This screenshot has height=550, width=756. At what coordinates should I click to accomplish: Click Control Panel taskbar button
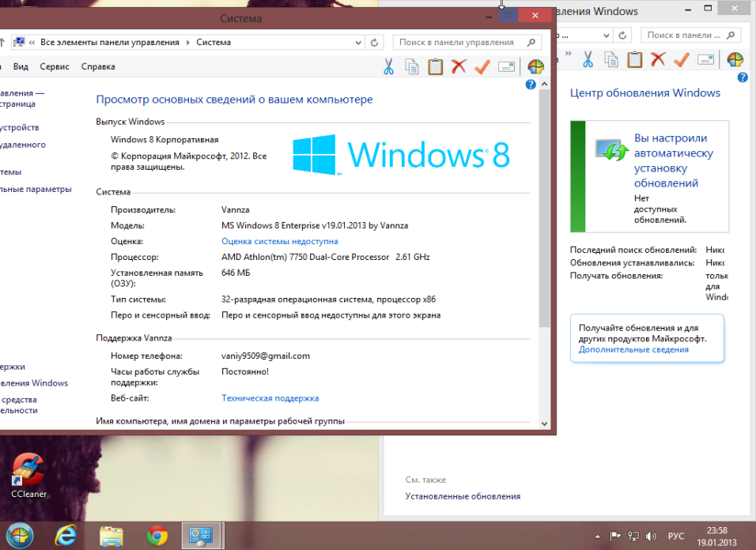point(201,536)
